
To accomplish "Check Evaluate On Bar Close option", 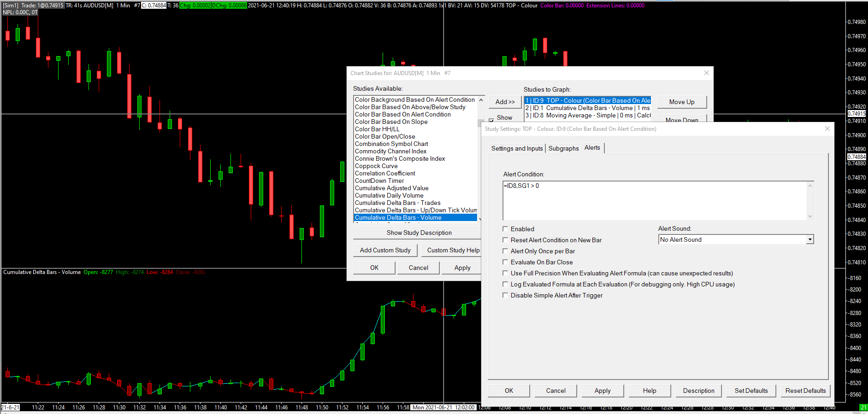I will coord(505,262).
